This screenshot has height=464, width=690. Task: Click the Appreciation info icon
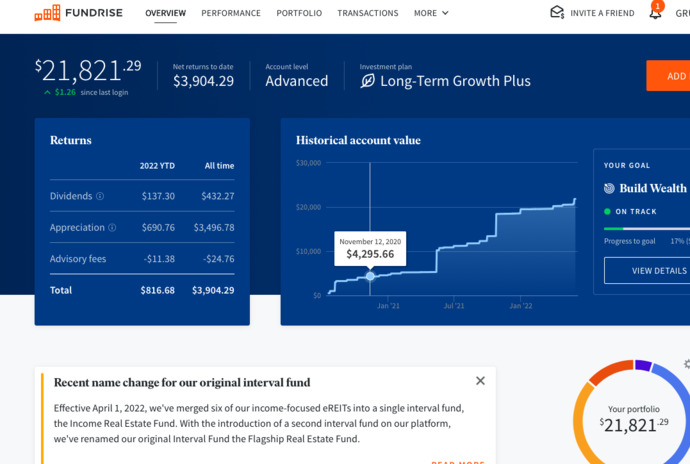112,227
